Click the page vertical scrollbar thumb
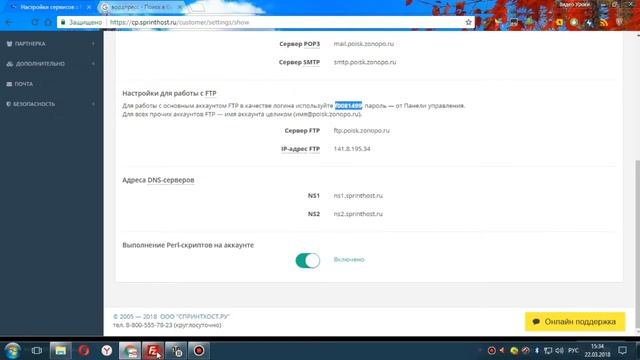This screenshot has width=640, height=360. pyautogui.click(x=637, y=243)
